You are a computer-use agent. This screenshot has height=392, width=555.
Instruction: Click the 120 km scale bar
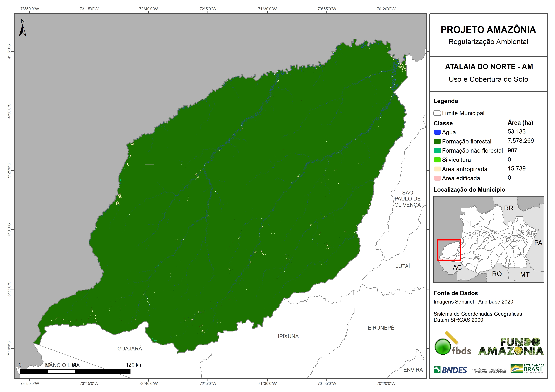75,371
